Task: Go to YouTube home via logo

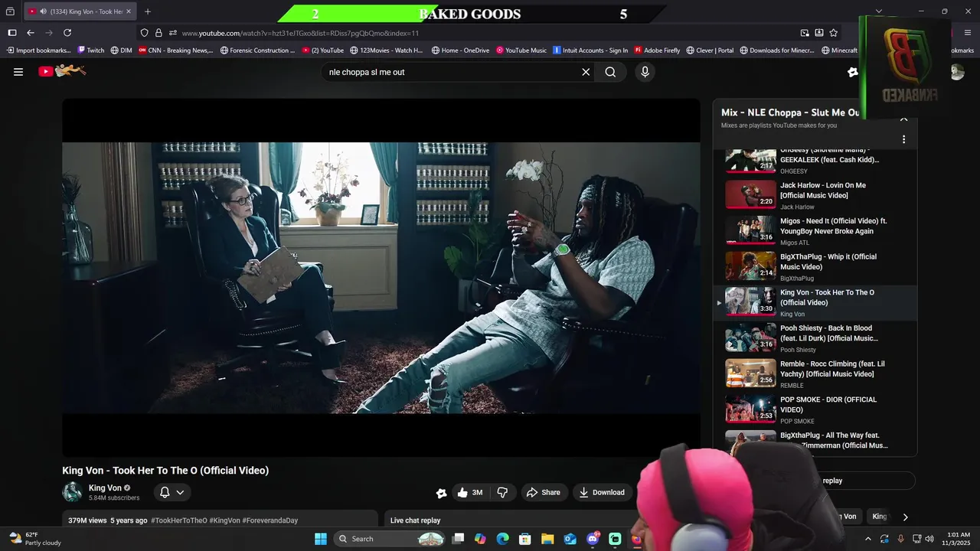Action: point(63,71)
